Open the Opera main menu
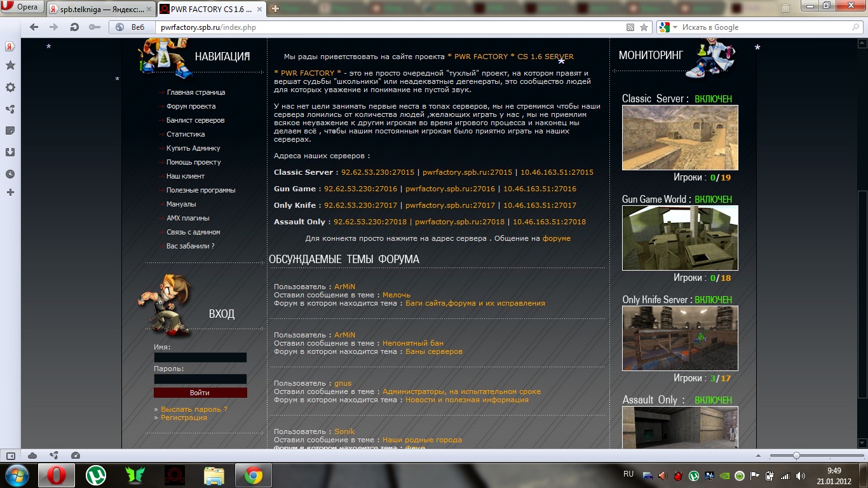This screenshot has height=488, width=868. click(x=22, y=8)
